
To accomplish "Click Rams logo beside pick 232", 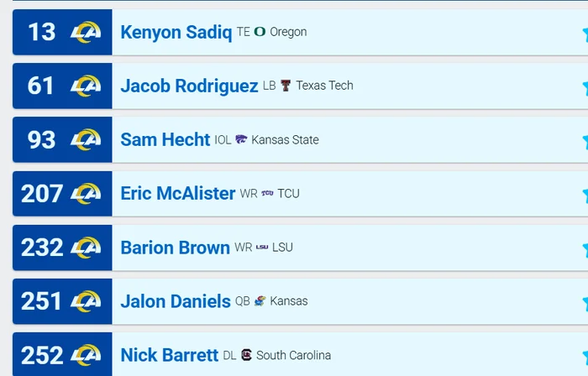I will (x=86, y=248).
